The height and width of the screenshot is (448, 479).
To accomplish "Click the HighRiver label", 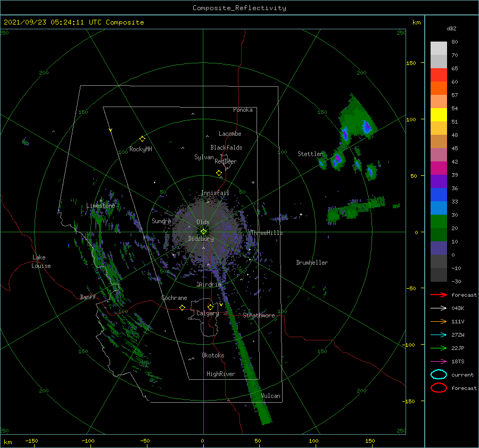I will 221,374.
